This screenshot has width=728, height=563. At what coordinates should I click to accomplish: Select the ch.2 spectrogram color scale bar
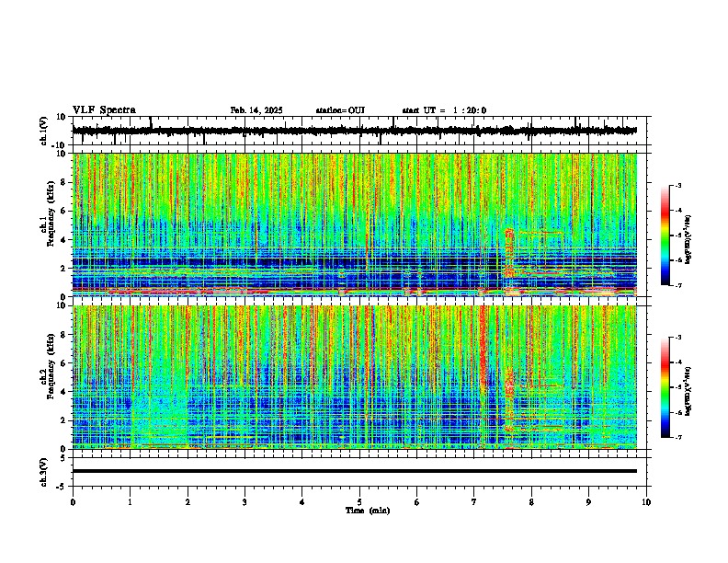[665, 387]
